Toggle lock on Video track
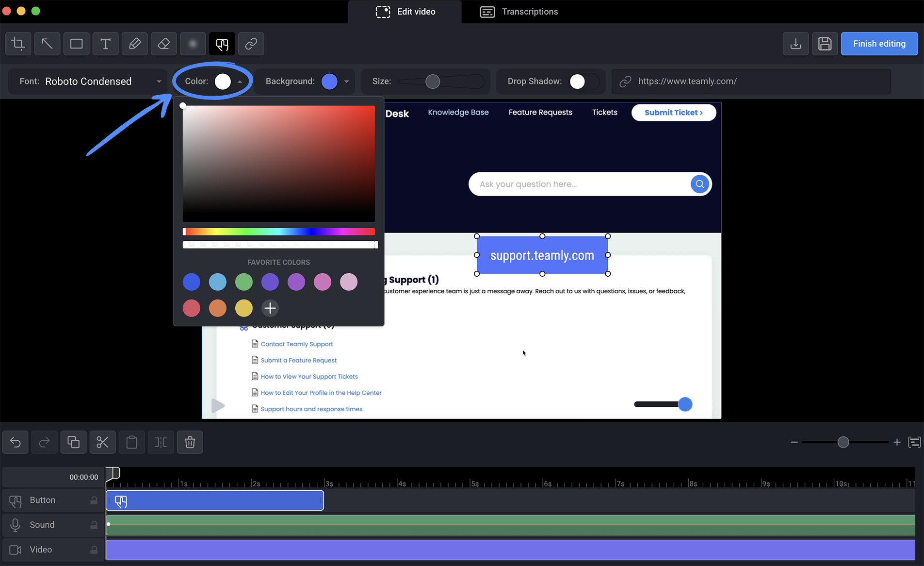The height and width of the screenshot is (566, 924). click(94, 549)
